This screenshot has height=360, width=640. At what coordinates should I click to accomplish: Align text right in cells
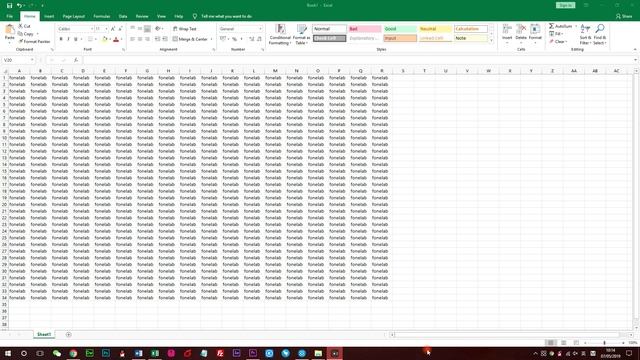click(147, 39)
